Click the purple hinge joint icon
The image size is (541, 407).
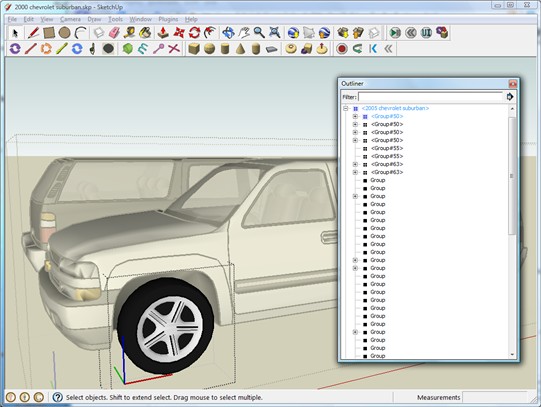point(15,49)
